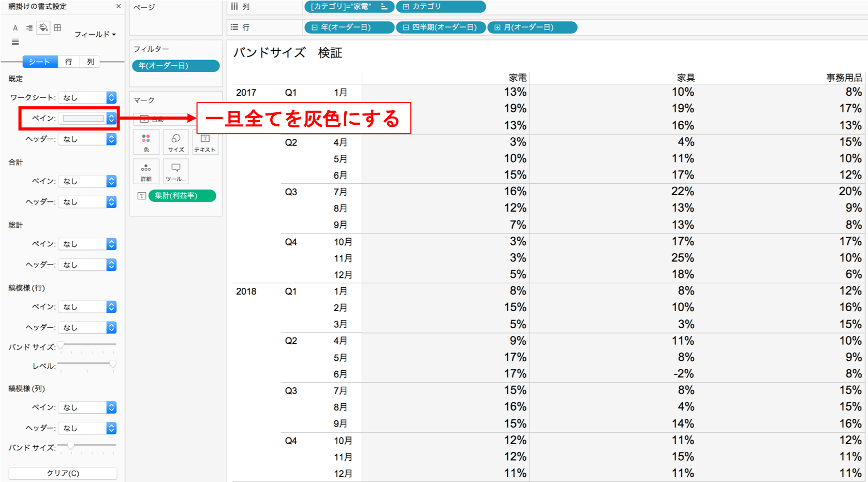Open the 縞模様(列) ヘッダー dropdown
The width and height of the screenshot is (868, 482).
[87, 428]
